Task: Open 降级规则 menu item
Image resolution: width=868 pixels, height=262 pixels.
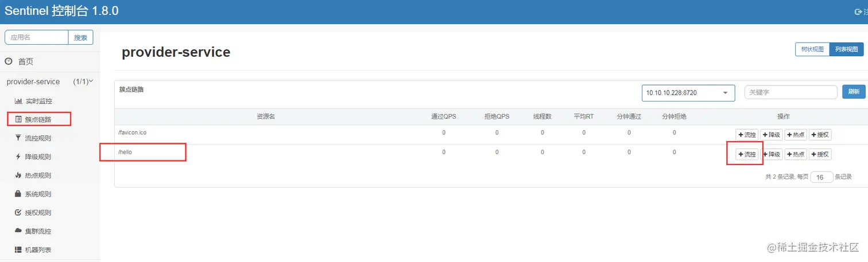Action: click(x=38, y=157)
